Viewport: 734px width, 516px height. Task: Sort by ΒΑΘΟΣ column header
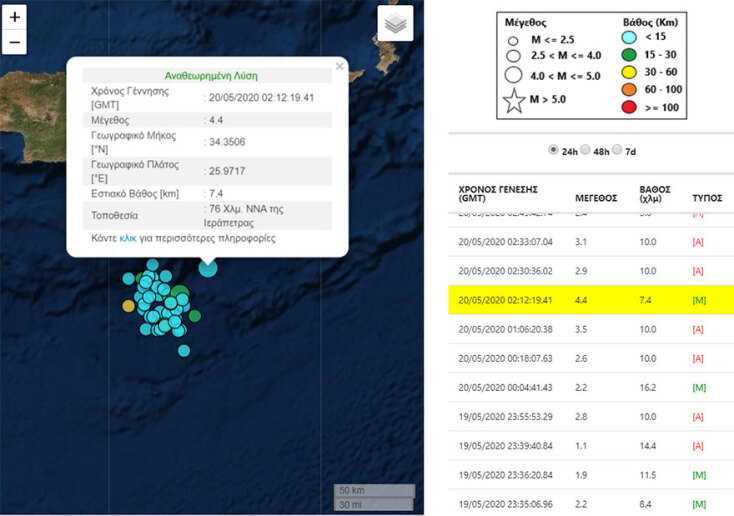[654, 193]
